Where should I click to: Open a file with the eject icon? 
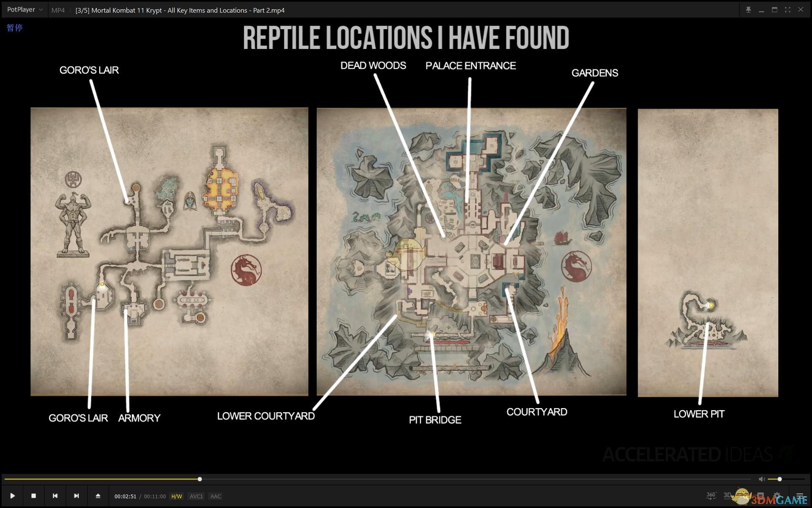(98, 496)
